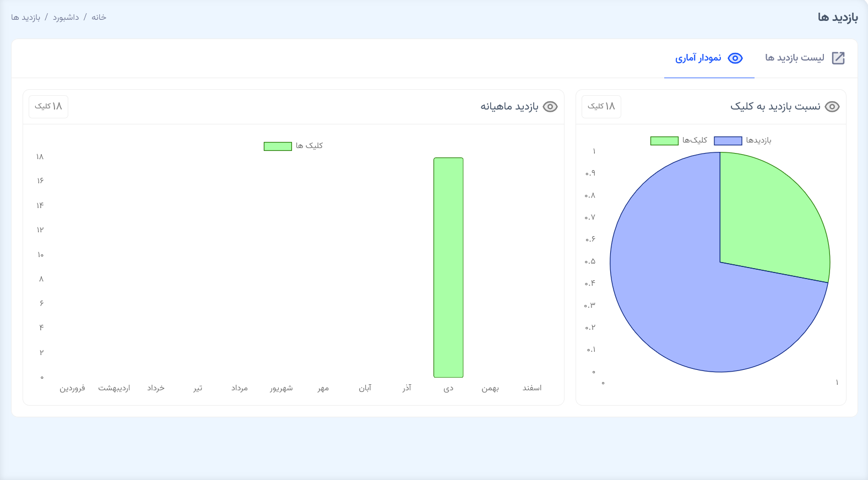Screen dimensions: 868x480
Task: Open داشبورد from the breadcrumb
Action: pos(66,18)
